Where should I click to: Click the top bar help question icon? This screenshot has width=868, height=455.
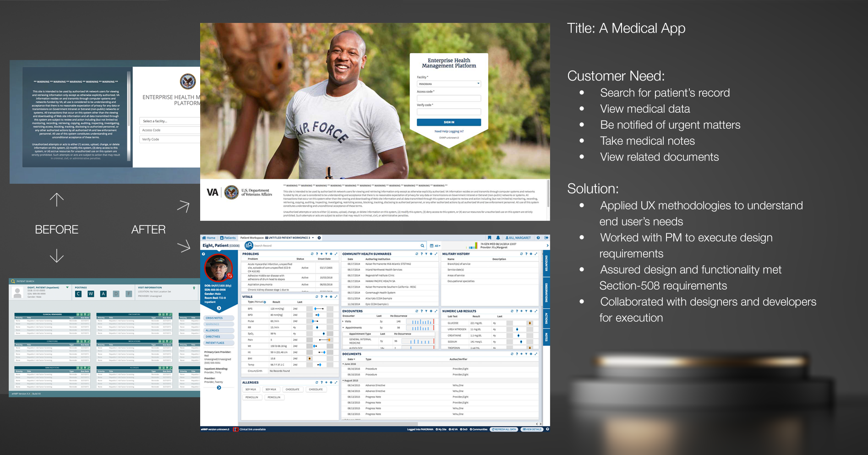pyautogui.click(x=538, y=238)
